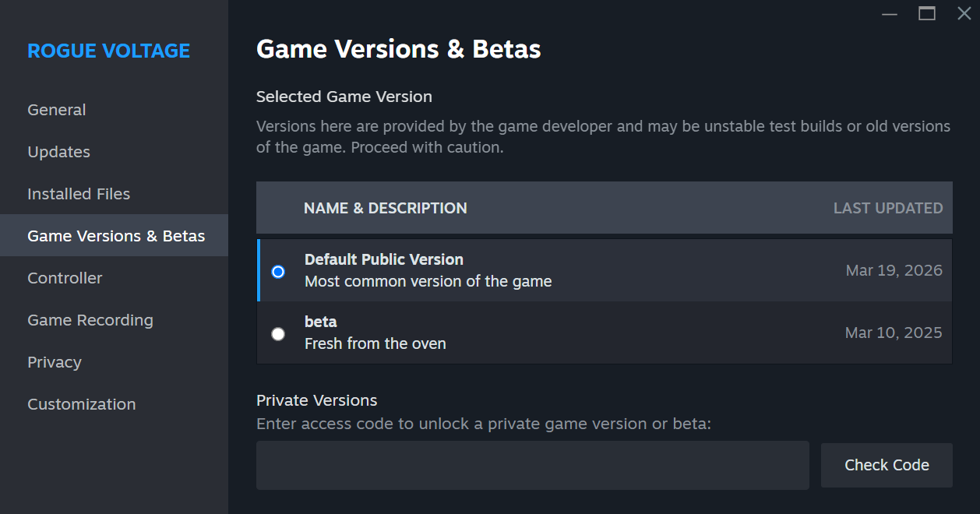Select the Default Public Version radio button
The height and width of the screenshot is (514, 980).
(x=278, y=272)
